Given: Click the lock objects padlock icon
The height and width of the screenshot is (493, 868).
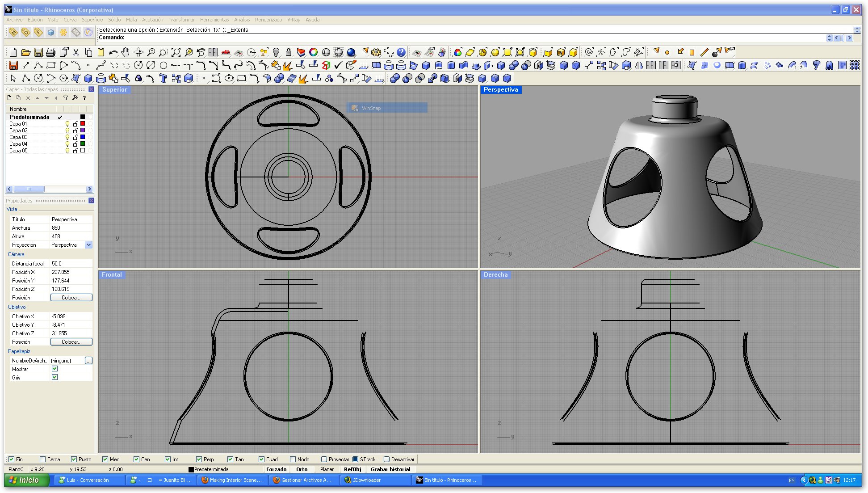Looking at the screenshot, I should click(x=289, y=52).
